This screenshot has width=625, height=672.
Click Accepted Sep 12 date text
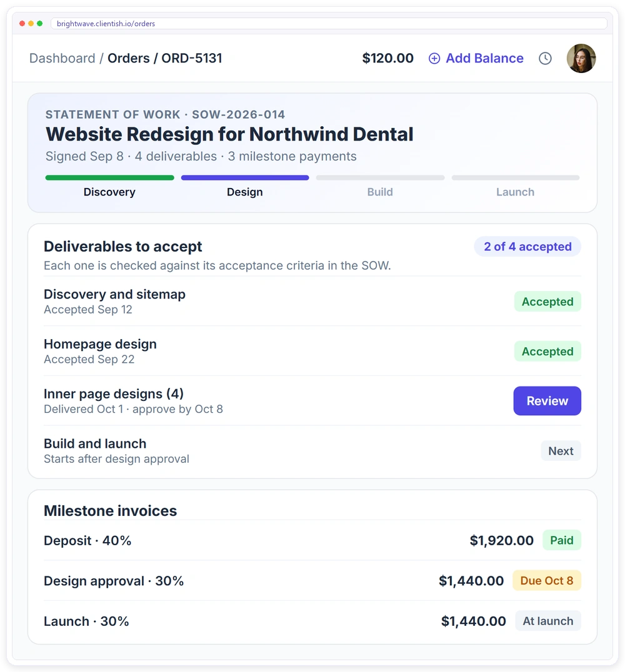tap(88, 309)
